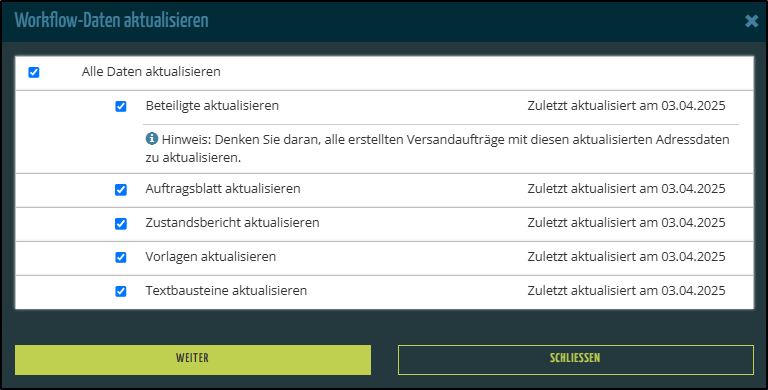Viewport: 768px width, 390px height.
Task: Uncheck the Alle Daten aktualisieren checkbox
Action: (34, 73)
